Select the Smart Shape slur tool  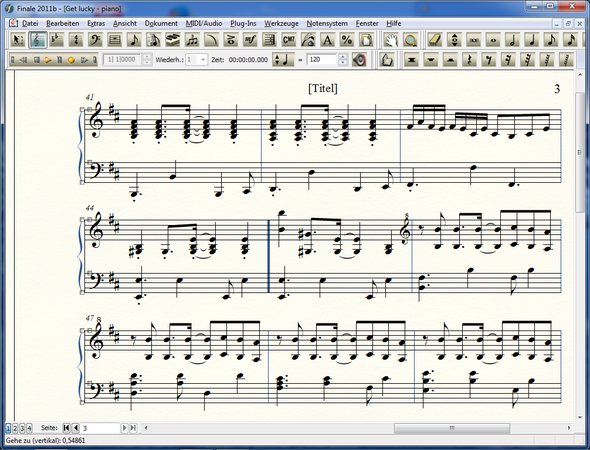click(x=211, y=40)
